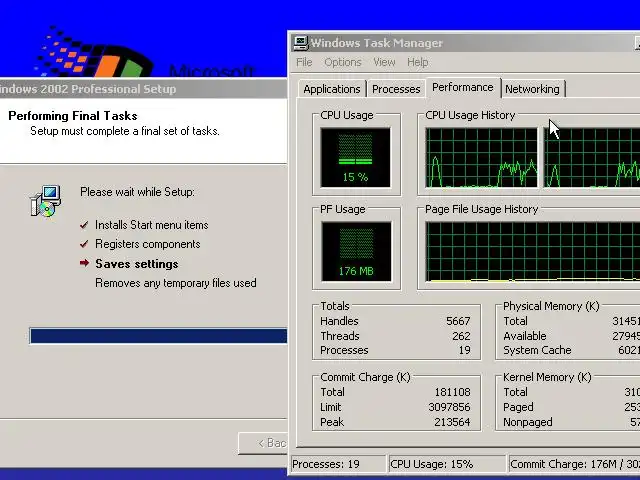Click the Commit Charge Limit value 3097856
Viewport: 640px width, 480px height.
point(449,407)
